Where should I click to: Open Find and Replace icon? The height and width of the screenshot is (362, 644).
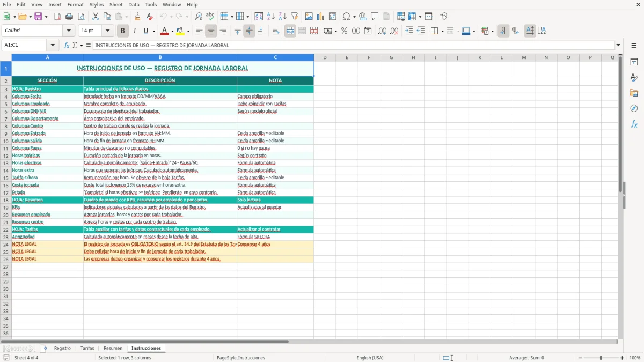pos(199,17)
